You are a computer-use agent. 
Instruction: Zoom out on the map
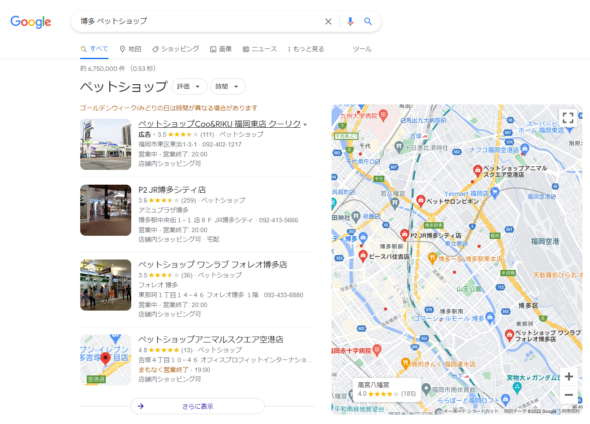pos(569,395)
